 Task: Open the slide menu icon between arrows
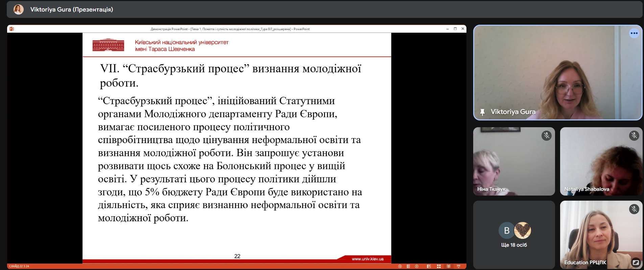click(x=408, y=266)
